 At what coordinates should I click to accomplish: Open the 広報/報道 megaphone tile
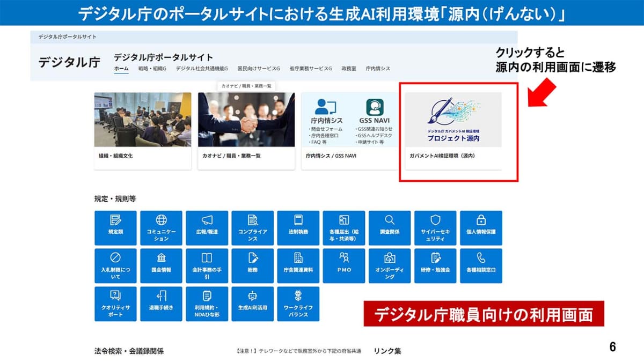[x=207, y=228]
